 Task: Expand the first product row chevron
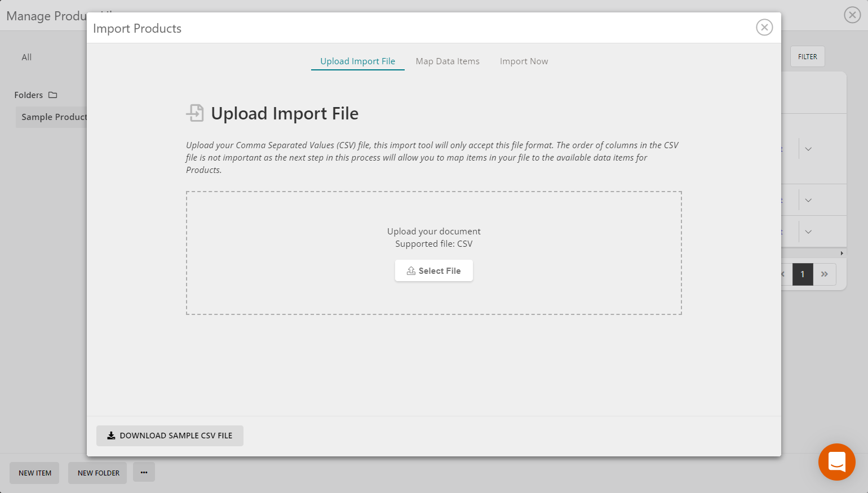[x=808, y=149]
